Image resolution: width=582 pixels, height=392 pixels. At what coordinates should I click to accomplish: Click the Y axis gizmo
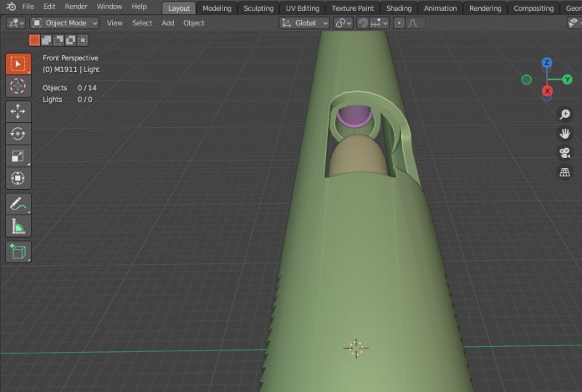point(567,79)
